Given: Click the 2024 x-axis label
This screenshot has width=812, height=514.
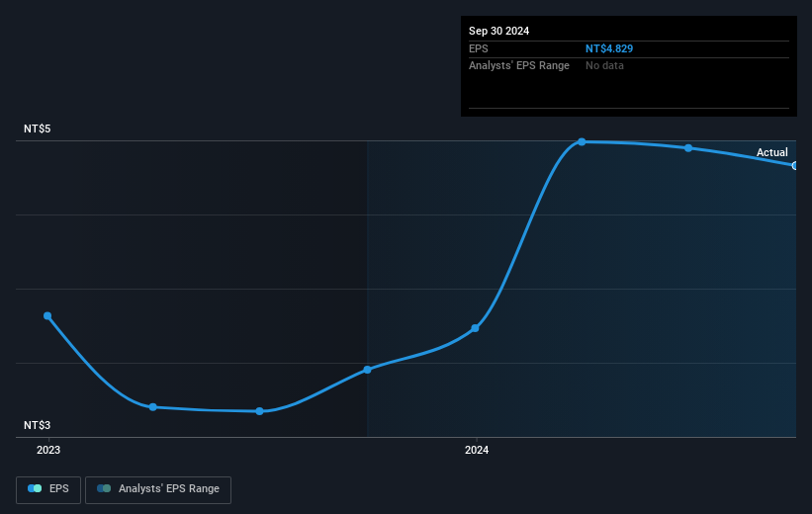Looking at the screenshot, I should tap(477, 451).
